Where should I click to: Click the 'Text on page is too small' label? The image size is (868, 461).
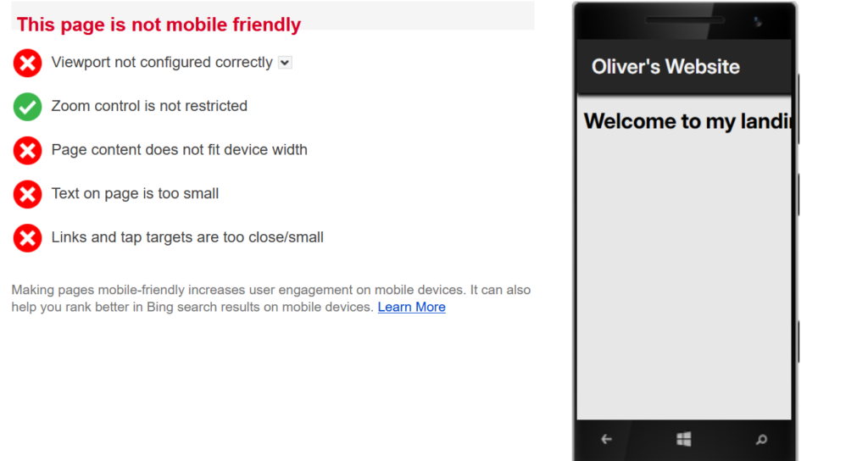[x=135, y=193]
